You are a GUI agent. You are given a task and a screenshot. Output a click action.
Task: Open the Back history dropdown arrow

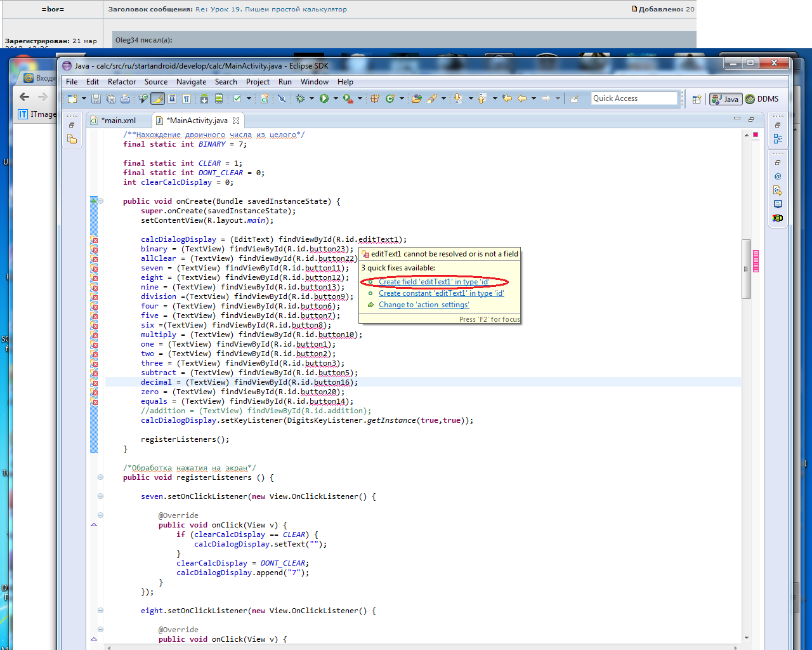[534, 98]
